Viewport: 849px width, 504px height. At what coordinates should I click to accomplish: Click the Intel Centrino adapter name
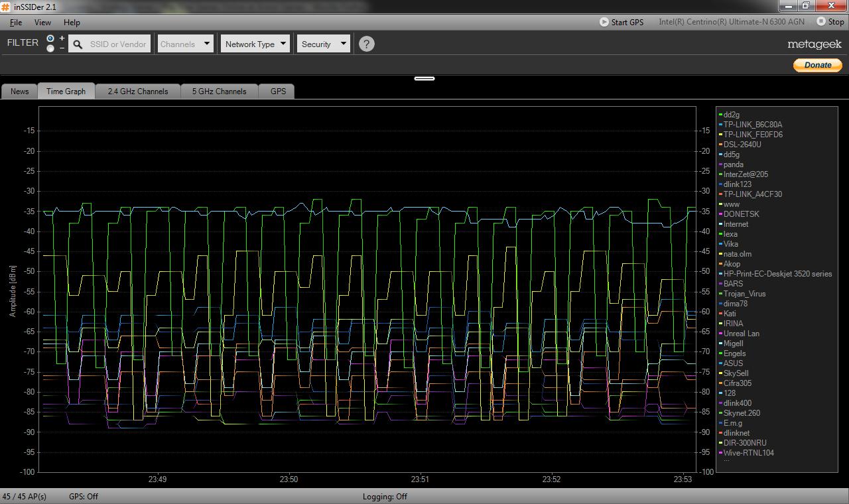[731, 22]
